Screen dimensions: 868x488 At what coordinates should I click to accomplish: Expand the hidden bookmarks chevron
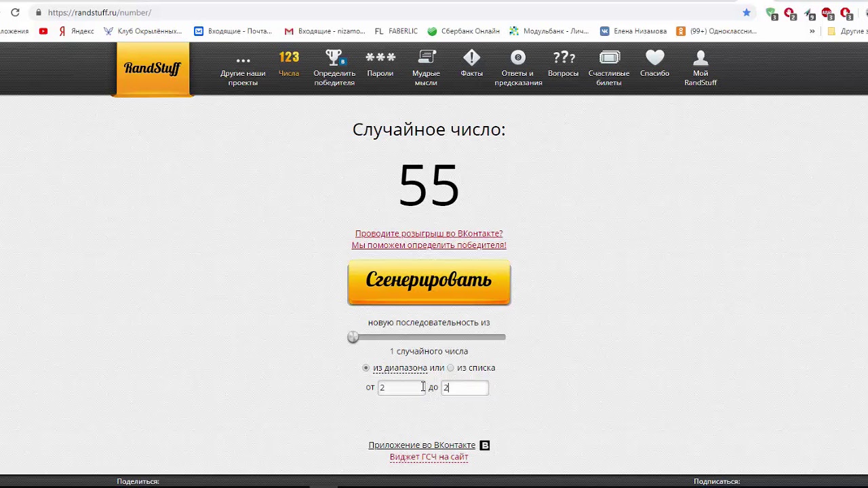click(x=812, y=31)
